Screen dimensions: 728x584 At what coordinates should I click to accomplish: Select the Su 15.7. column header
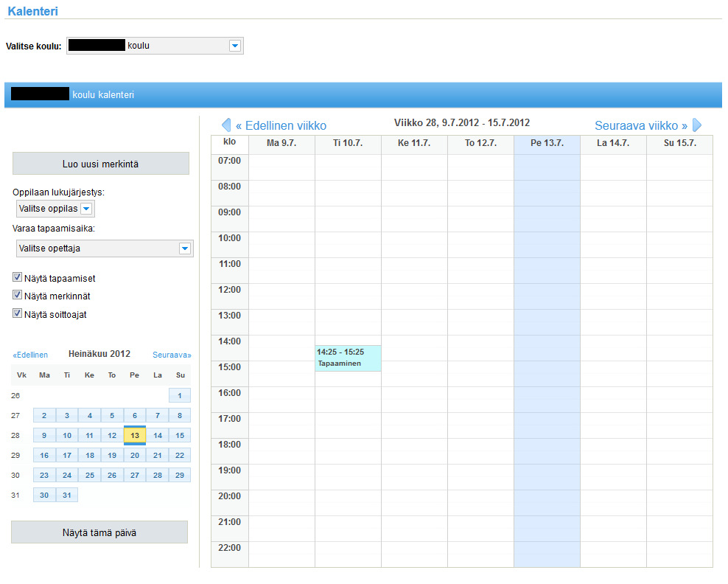[x=679, y=143]
